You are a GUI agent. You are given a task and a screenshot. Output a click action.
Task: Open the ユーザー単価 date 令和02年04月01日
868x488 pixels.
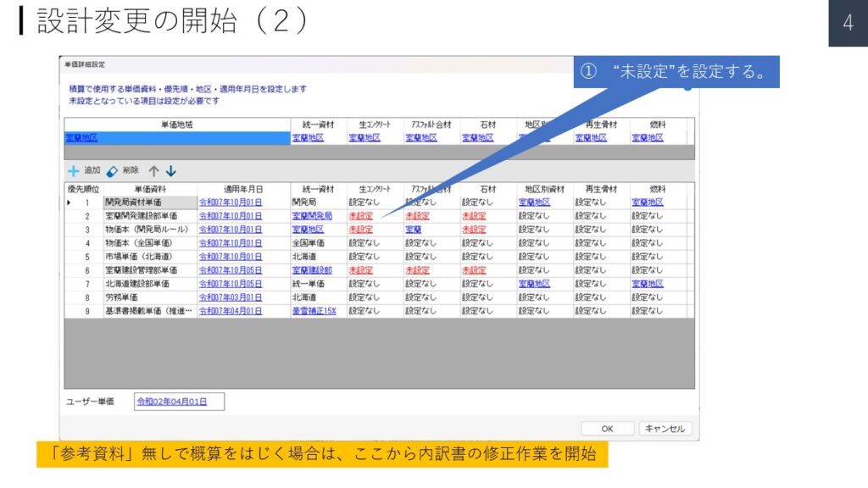point(172,402)
